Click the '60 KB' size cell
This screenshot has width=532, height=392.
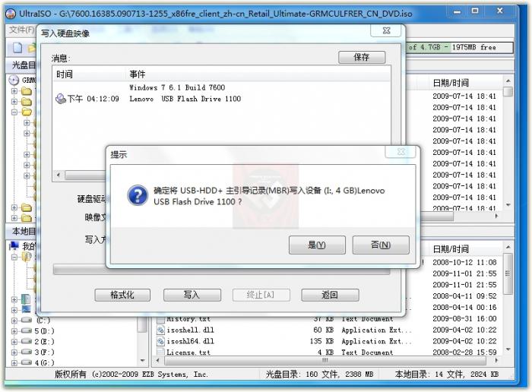(x=323, y=330)
